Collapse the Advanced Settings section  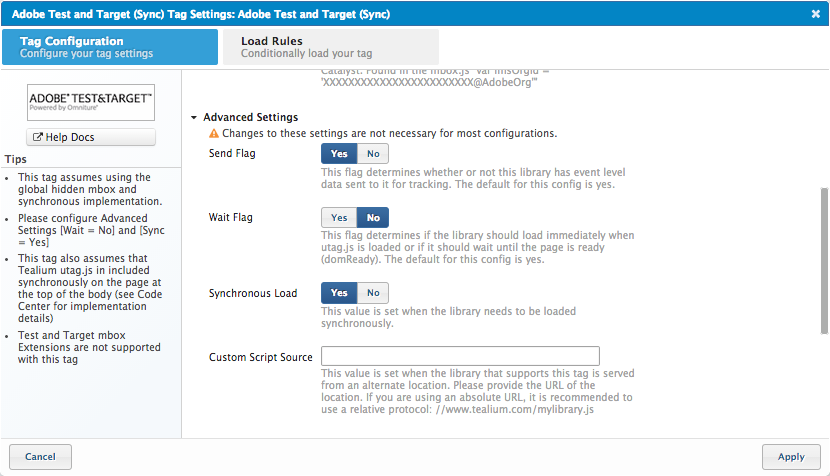(x=194, y=117)
